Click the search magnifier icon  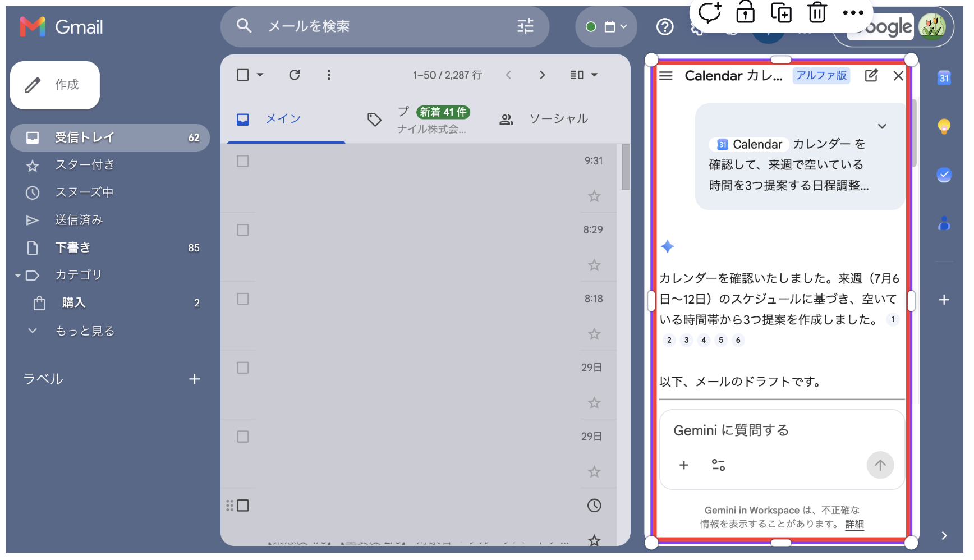pos(244,26)
